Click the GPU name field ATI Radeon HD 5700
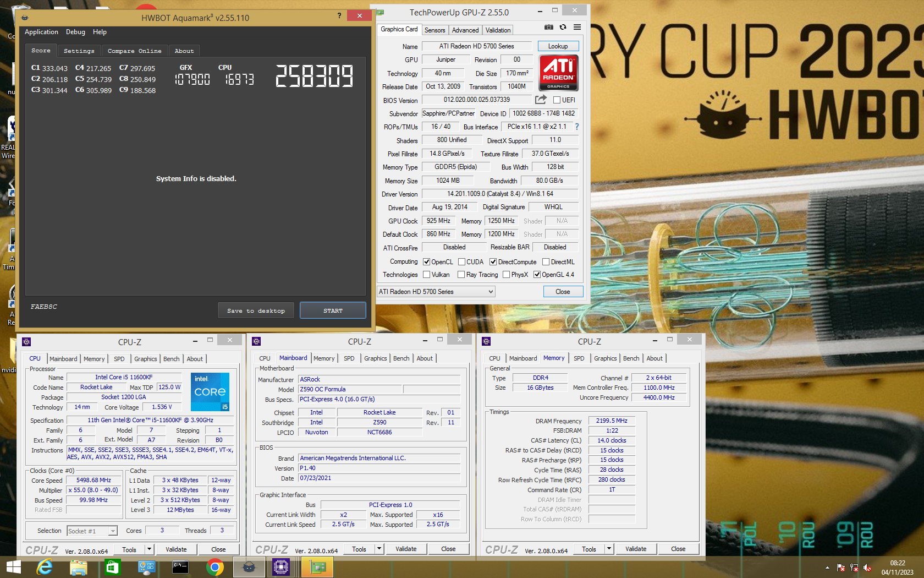The height and width of the screenshot is (578, 924). (477, 46)
